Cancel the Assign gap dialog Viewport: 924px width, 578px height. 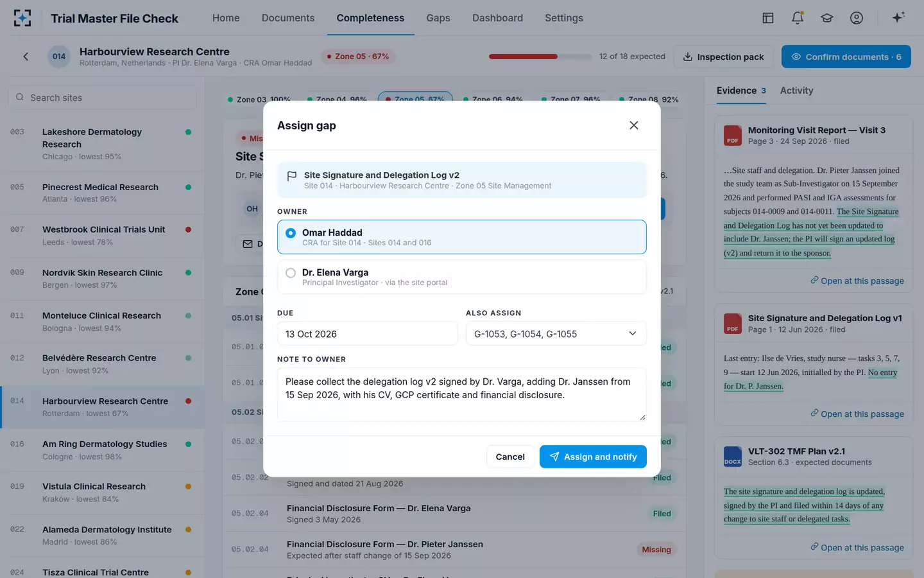(510, 457)
